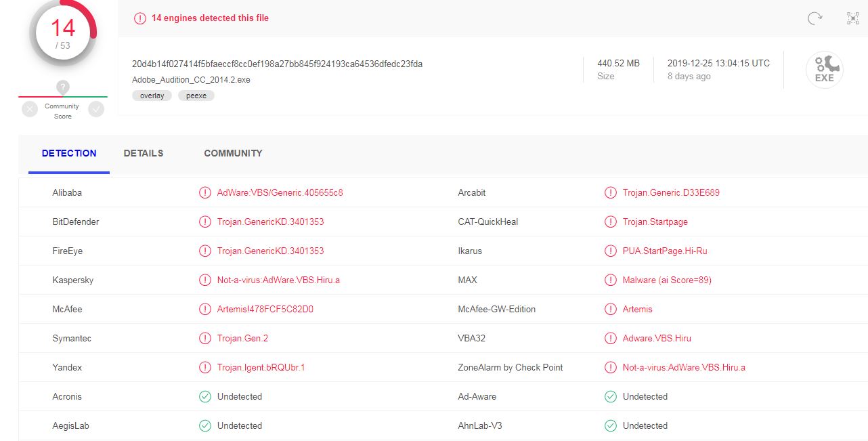Click the 'overlay' tag
The height and width of the screenshot is (441, 868).
click(x=152, y=96)
